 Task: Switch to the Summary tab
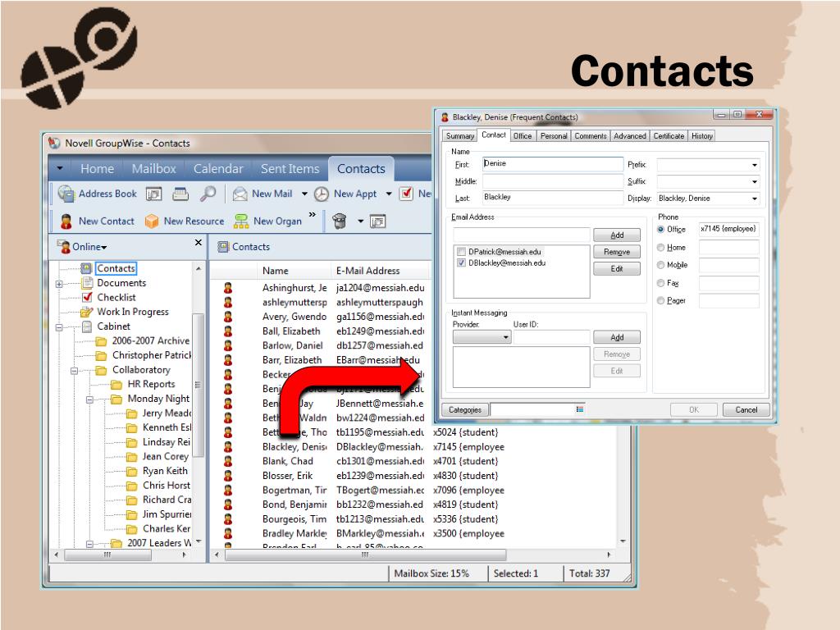coord(459,136)
